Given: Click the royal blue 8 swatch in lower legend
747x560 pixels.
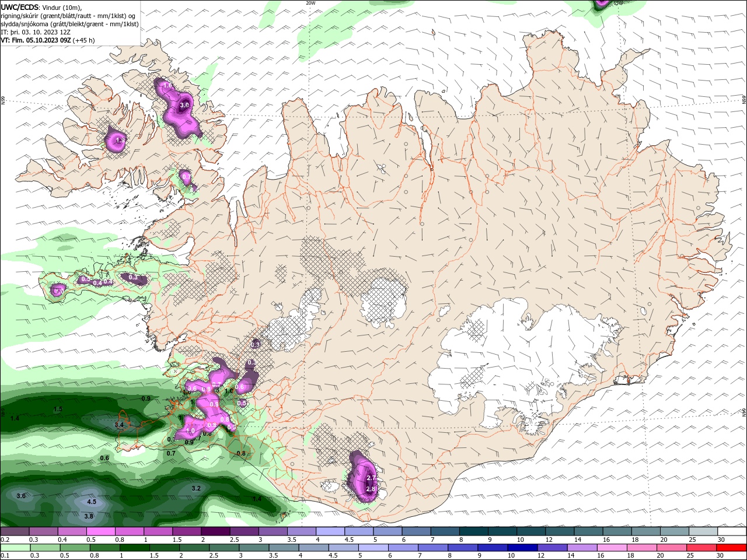Looking at the screenshot, I should coord(463,548).
